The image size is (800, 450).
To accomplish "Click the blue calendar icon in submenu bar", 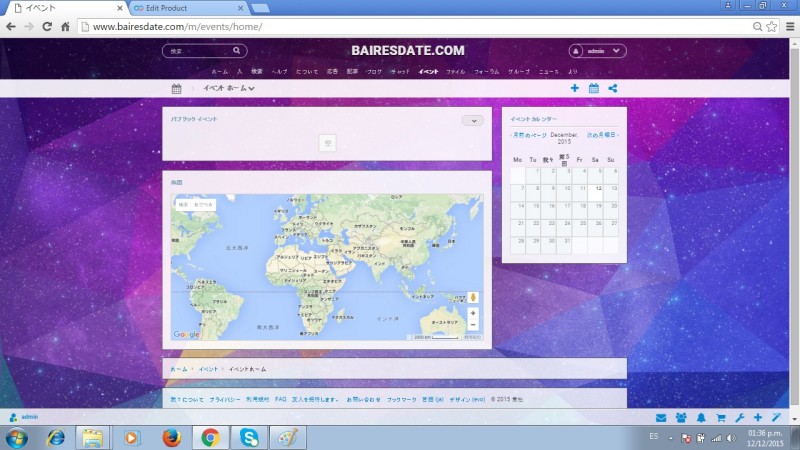I will point(594,88).
